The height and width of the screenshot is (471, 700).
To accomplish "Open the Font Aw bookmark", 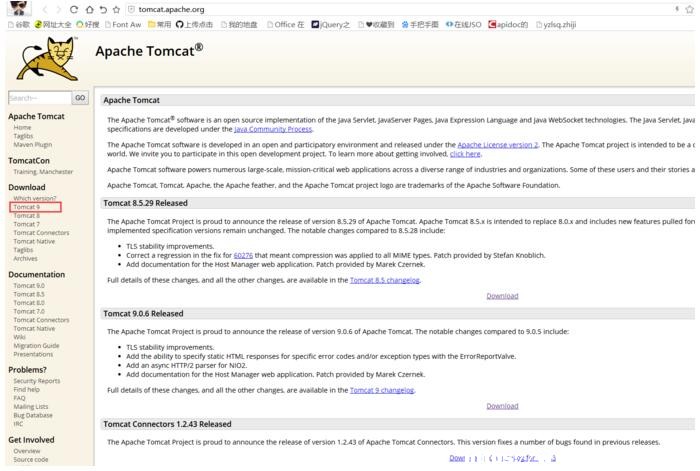I will point(123,25).
